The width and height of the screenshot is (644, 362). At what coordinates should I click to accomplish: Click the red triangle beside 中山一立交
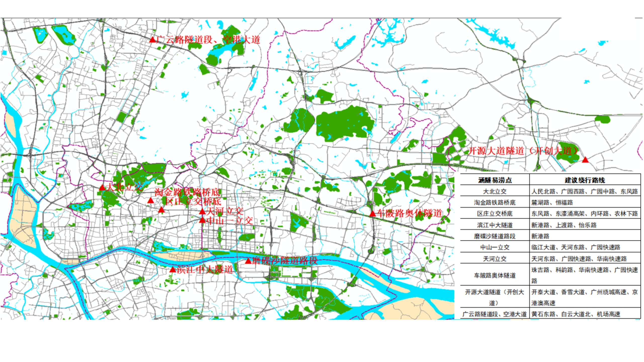click(x=202, y=220)
